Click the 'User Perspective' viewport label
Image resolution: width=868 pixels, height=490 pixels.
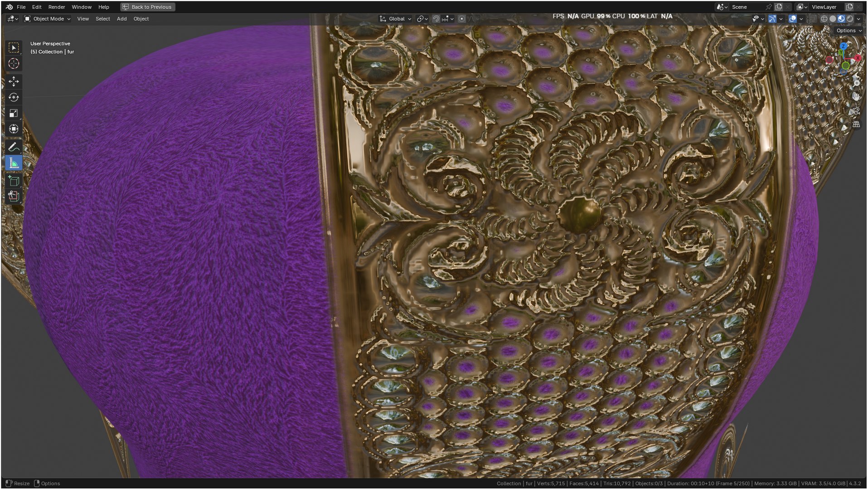50,44
